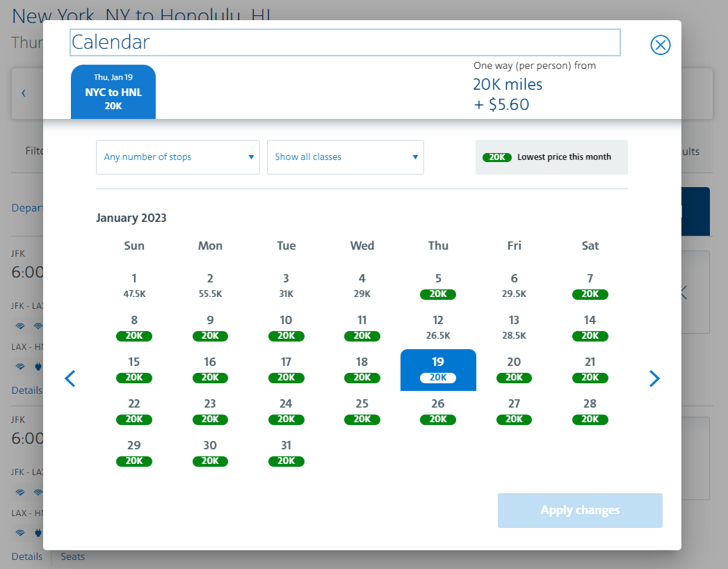Select Saturday January 28 date
The image size is (728, 569).
(590, 412)
